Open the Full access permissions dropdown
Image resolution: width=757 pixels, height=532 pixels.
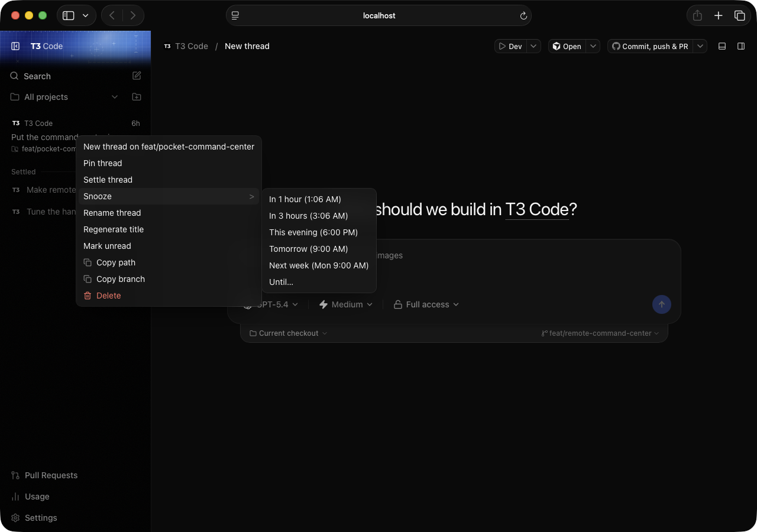(x=426, y=304)
